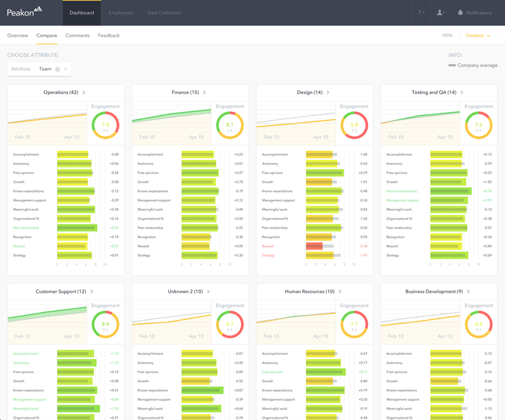Open the user profile menu
Viewport: 505px width, 420px height.
click(x=440, y=13)
